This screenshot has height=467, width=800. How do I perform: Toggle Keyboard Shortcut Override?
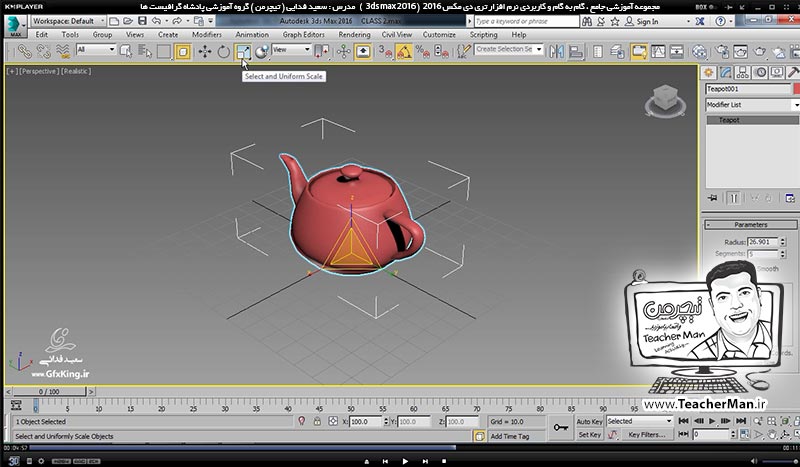[363, 51]
